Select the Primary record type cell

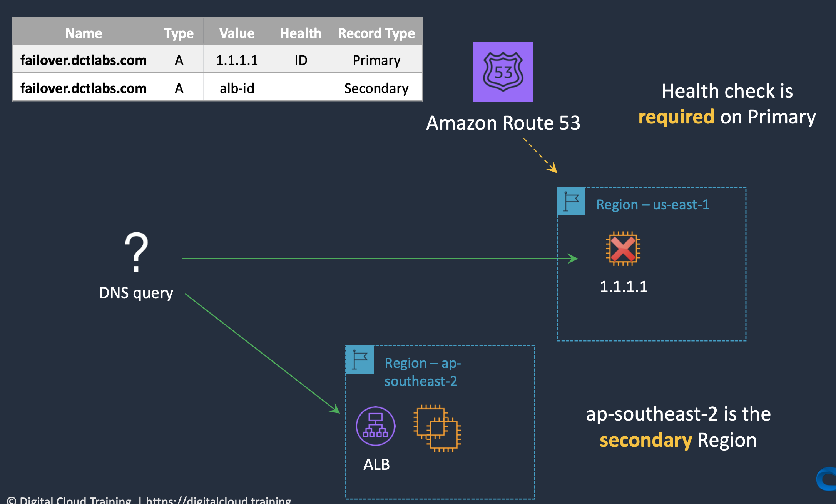[x=376, y=60]
